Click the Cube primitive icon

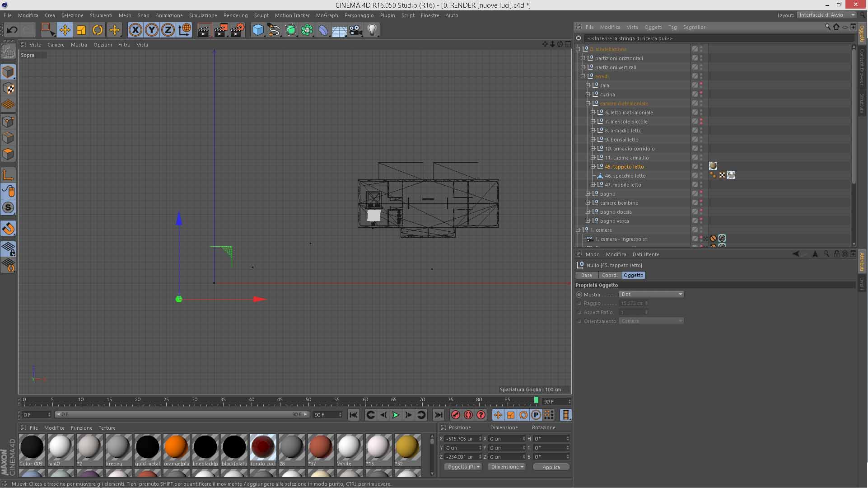(258, 30)
